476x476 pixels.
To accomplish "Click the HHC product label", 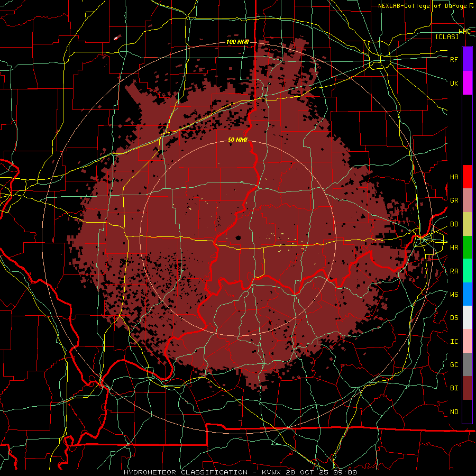I will pos(464,32).
